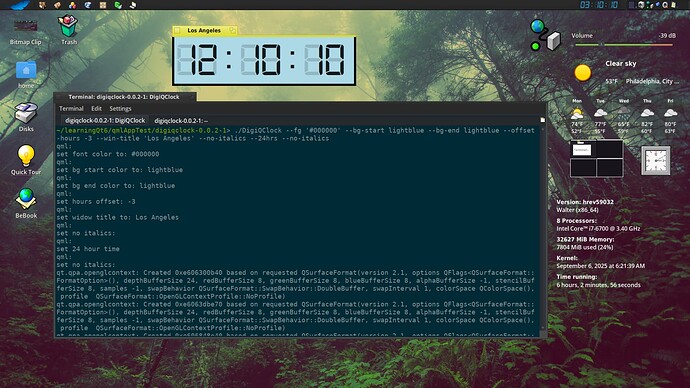Click the green icon in the top bar
690x388 pixels.
(x=118, y=5)
